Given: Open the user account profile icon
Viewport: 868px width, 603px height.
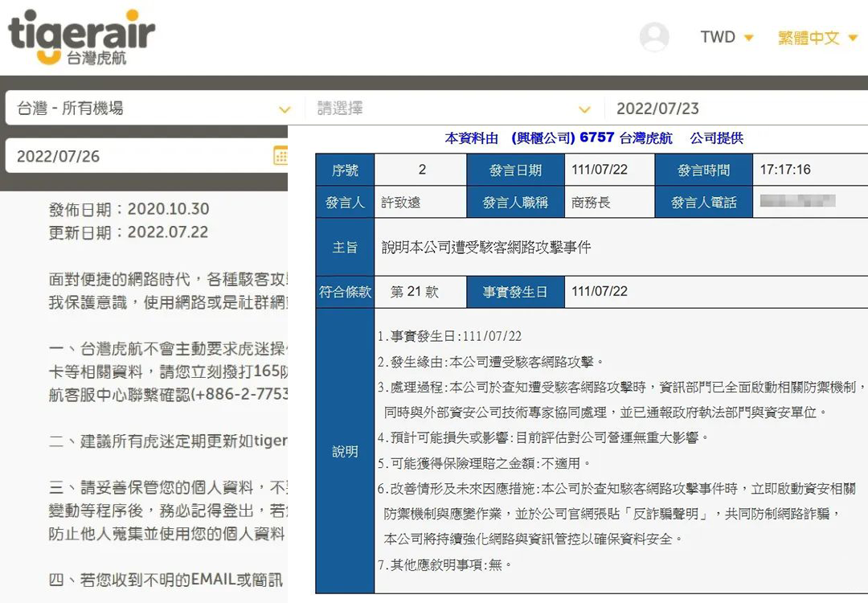Looking at the screenshot, I should [653, 36].
